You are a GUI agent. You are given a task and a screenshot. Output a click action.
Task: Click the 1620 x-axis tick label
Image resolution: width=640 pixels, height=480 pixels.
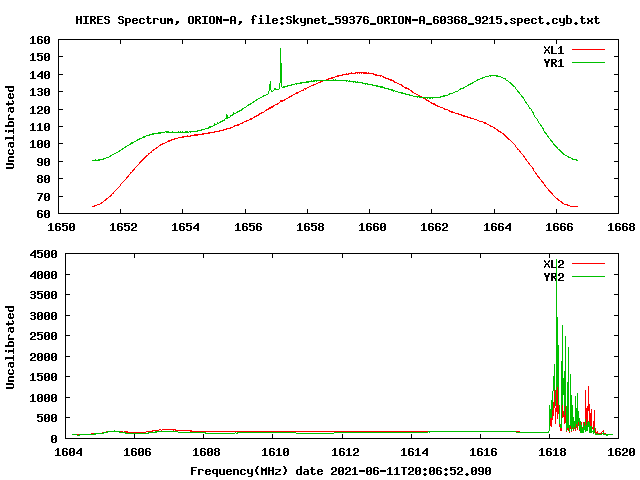(x=621, y=452)
